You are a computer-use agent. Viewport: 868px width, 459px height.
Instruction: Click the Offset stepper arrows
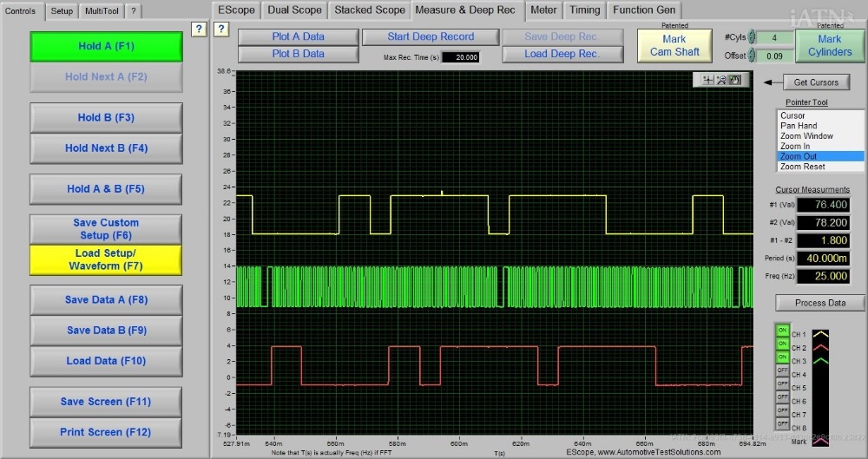tap(751, 56)
